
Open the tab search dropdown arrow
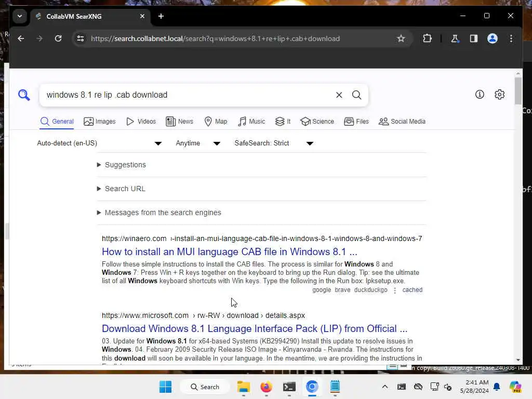tap(20, 16)
